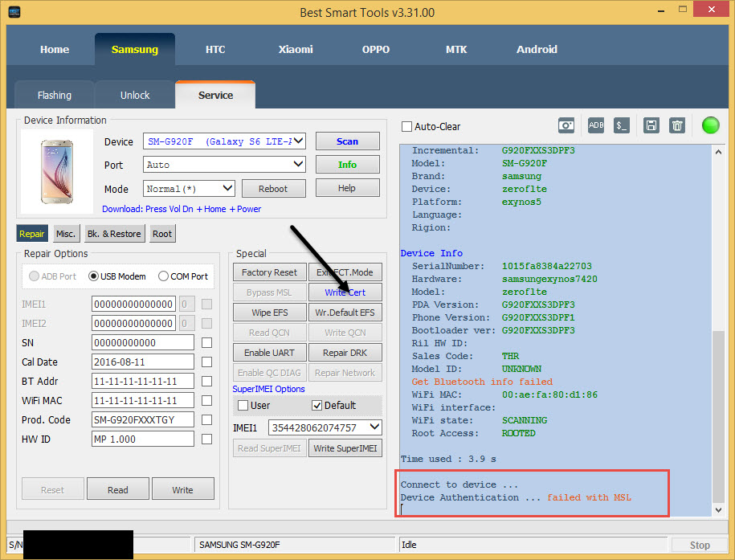Enable the HW ID checkbox
This screenshot has width=735, height=560.
206,439
